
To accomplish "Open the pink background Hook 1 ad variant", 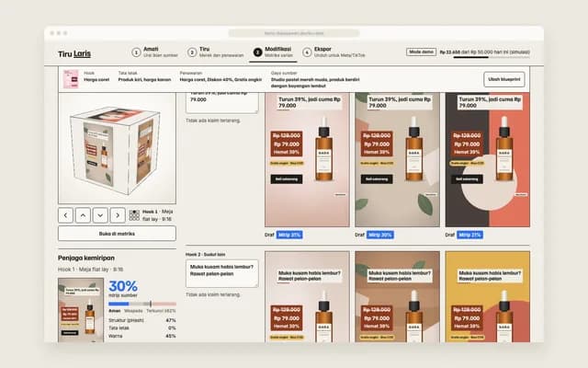I will (307, 159).
